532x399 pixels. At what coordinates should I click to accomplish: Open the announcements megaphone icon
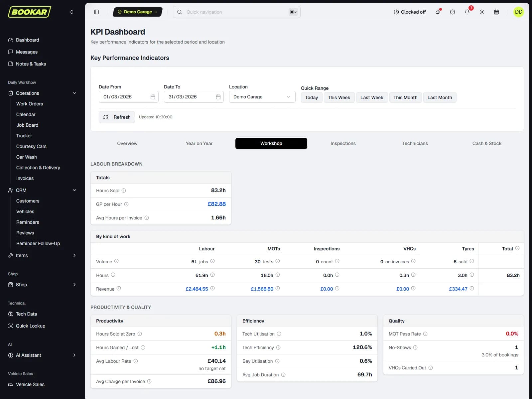pos(438,12)
